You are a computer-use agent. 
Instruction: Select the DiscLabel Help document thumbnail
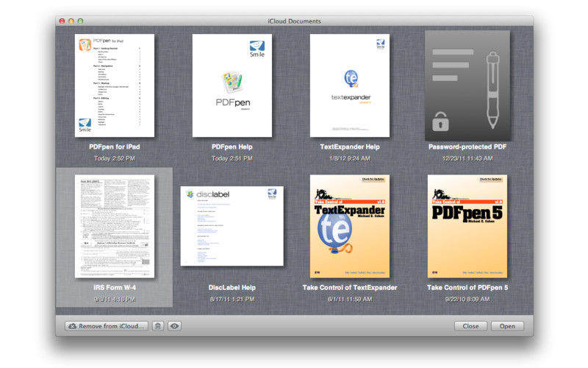pyautogui.click(x=232, y=226)
